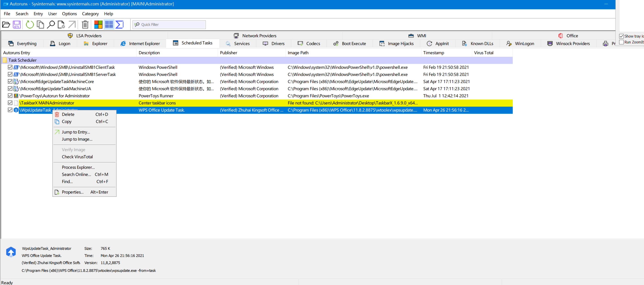Select Jump to Image in context menu
The width and height of the screenshot is (644, 285).
pos(84,140)
